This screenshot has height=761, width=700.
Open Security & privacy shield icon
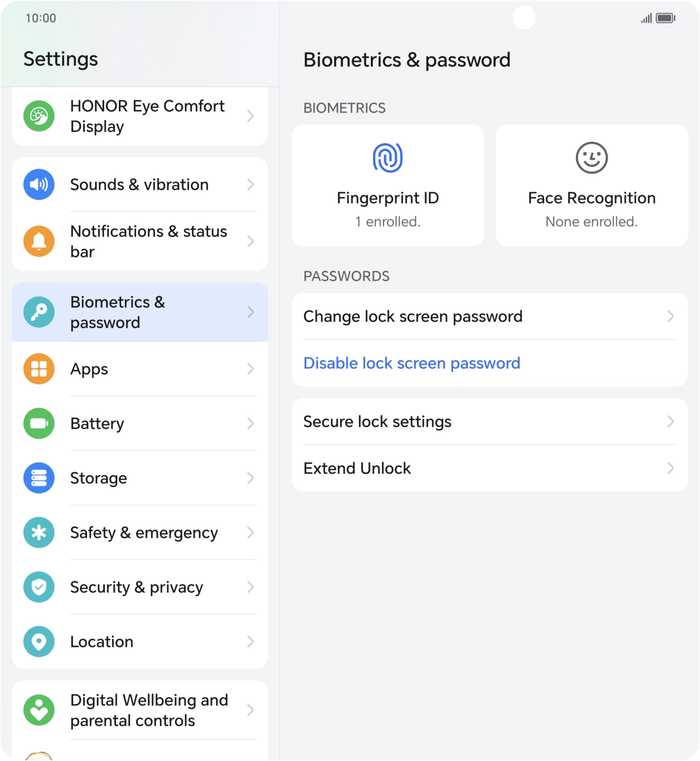(38, 587)
